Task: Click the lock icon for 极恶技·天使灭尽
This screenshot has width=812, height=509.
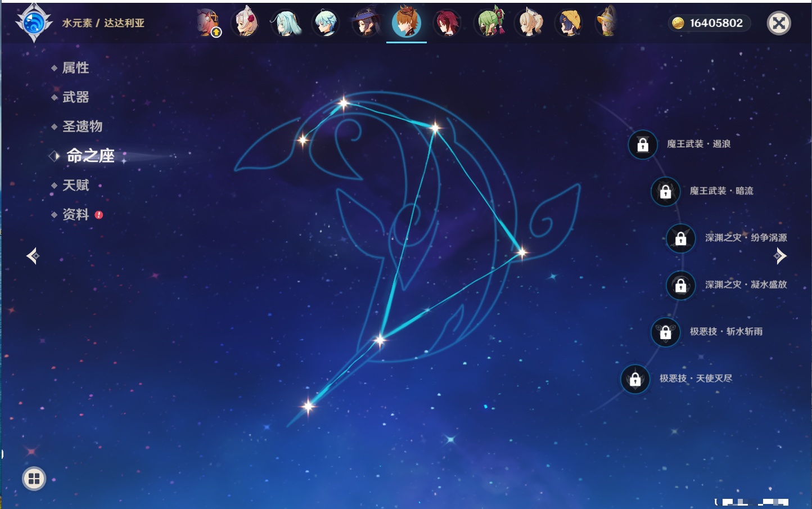Action: pyautogui.click(x=635, y=379)
